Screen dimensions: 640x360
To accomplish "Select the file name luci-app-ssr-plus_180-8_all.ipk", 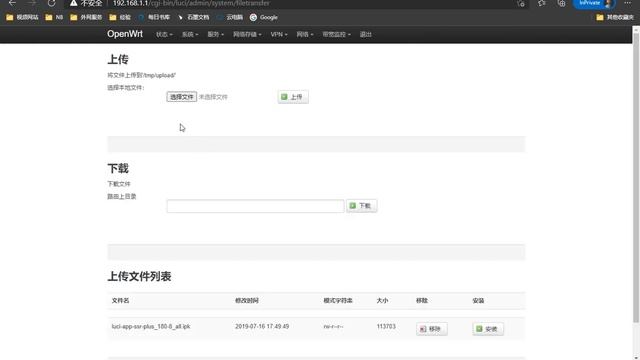I will click(x=151, y=327).
